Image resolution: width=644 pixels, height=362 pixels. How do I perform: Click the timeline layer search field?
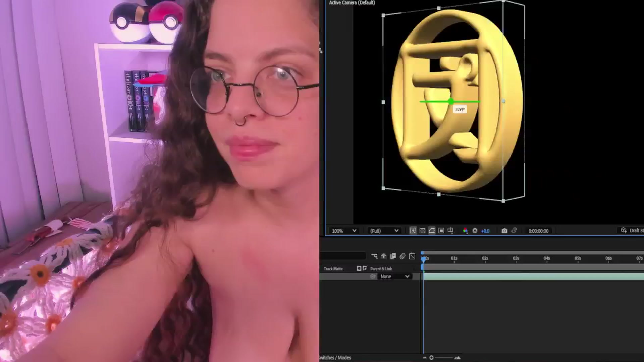click(343, 256)
